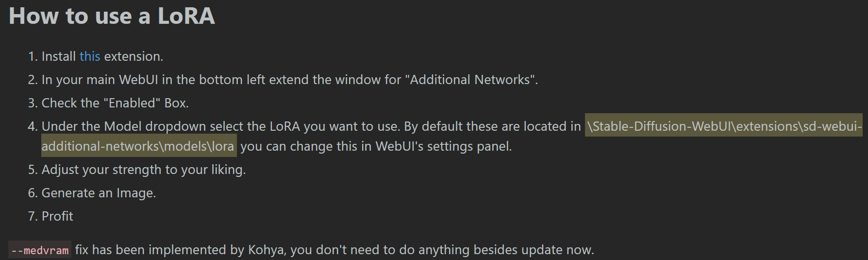Click the highlighted additional-networks\models\lora path segment
Screen dimensions: 868x260
[138, 146]
